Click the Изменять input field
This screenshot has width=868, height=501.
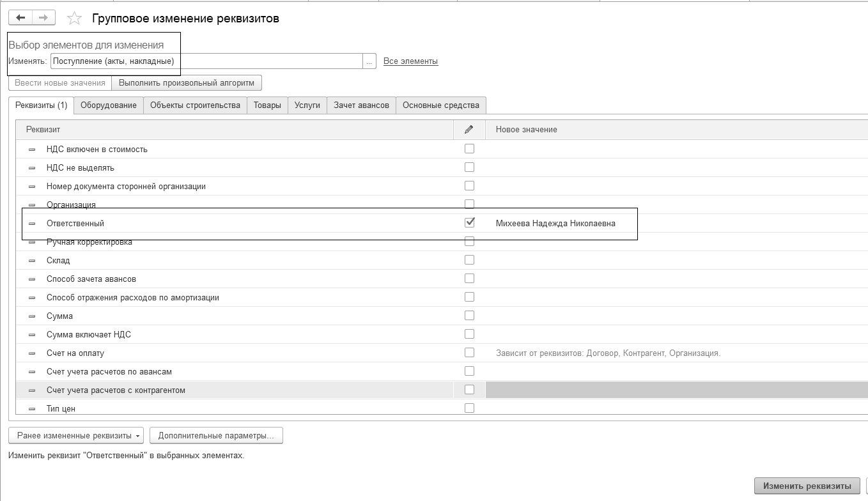pyautogui.click(x=206, y=61)
